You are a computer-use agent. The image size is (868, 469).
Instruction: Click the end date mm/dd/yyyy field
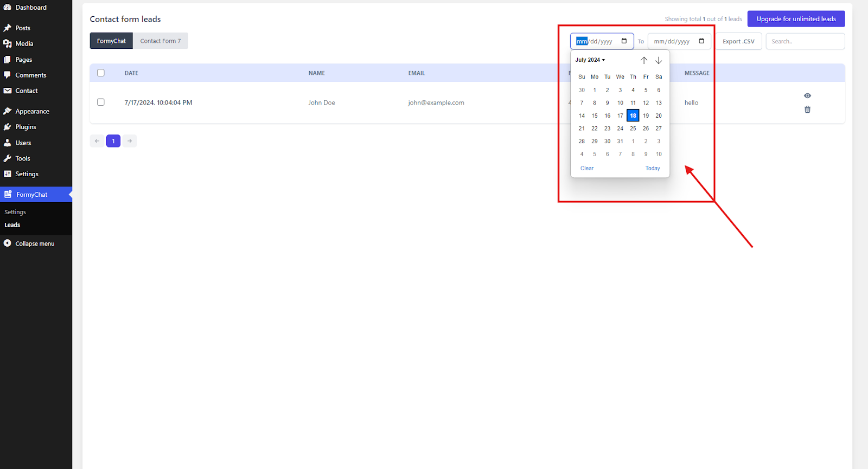[679, 42]
